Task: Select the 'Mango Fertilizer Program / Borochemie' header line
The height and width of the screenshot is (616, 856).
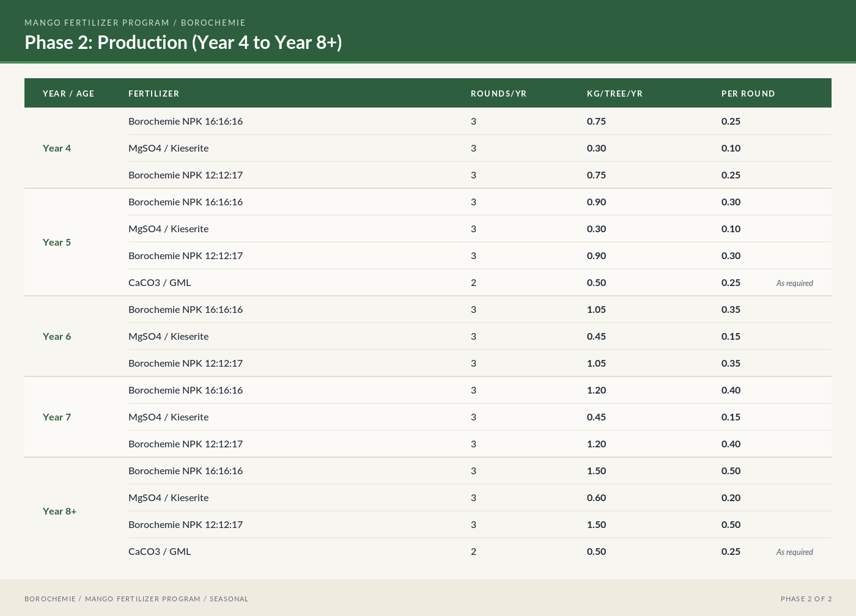Action: click(x=135, y=23)
